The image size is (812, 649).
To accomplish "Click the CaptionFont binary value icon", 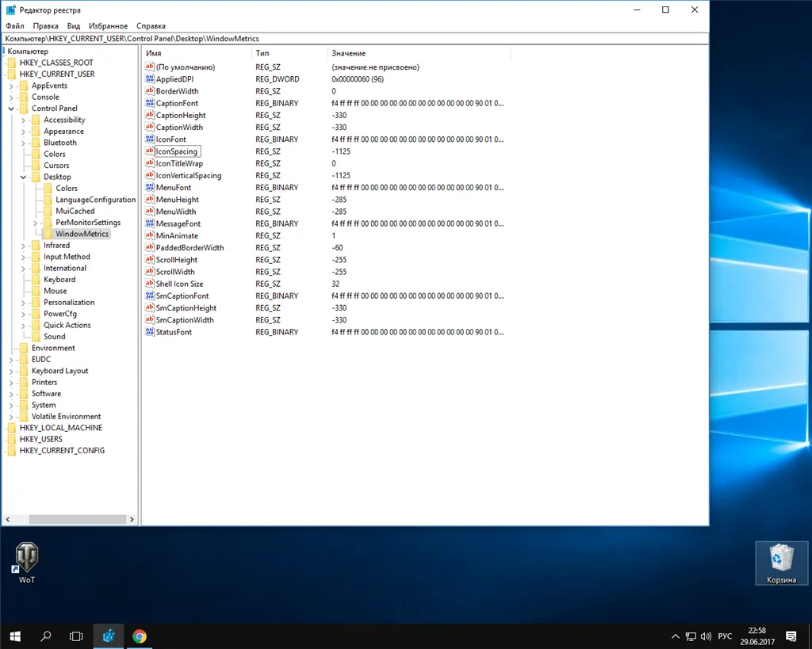I will [150, 103].
